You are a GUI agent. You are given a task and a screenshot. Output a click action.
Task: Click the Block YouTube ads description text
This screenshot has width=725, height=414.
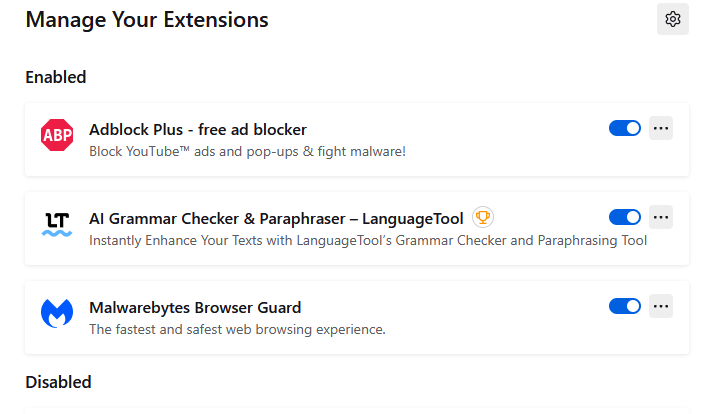click(247, 151)
